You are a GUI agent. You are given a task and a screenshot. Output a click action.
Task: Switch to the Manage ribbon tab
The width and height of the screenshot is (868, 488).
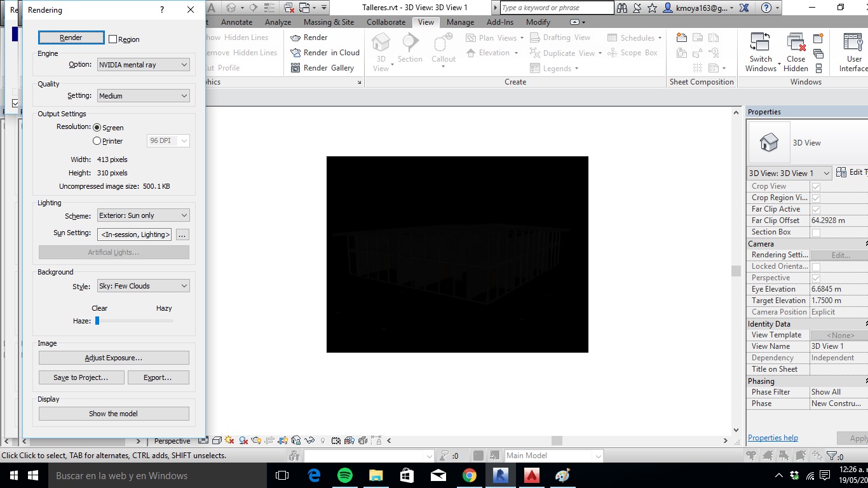(x=460, y=22)
